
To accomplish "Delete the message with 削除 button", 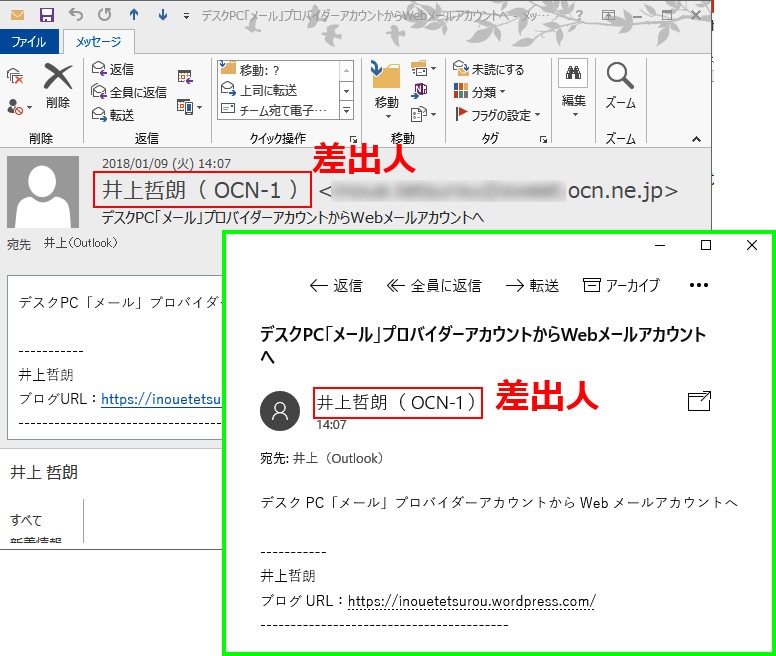I will pyautogui.click(x=58, y=86).
